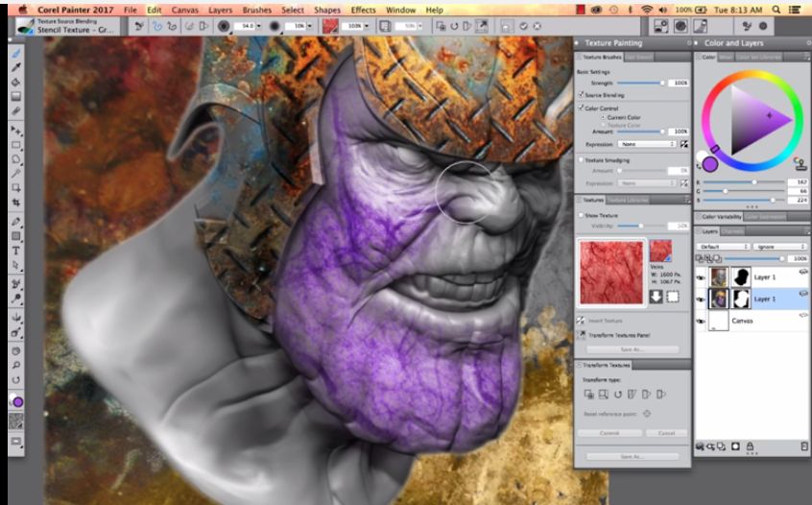This screenshot has width=812, height=505.
Task: Enable the Texture Smudging checkbox
Action: tap(581, 160)
